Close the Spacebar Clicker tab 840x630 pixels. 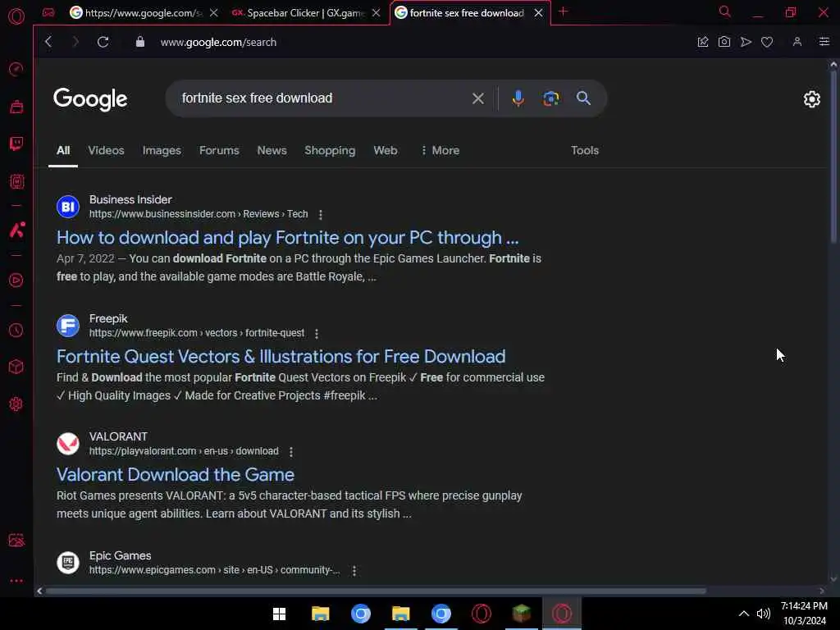coord(376,13)
